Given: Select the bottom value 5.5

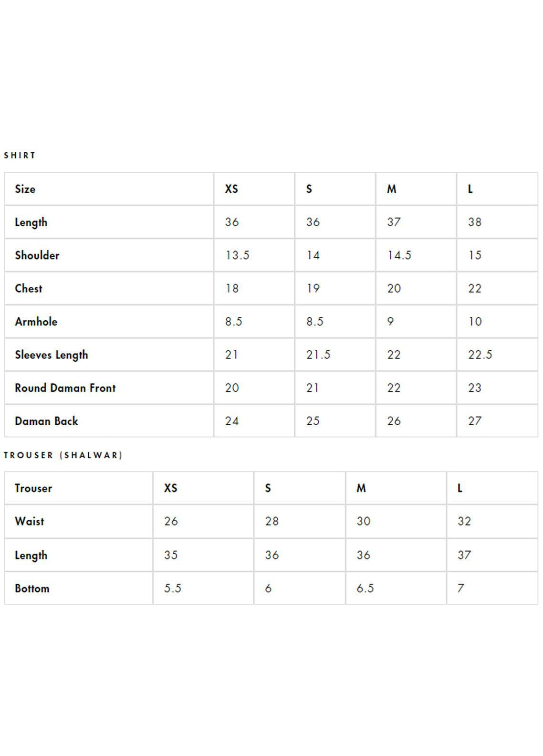Looking at the screenshot, I should tap(173, 588).
